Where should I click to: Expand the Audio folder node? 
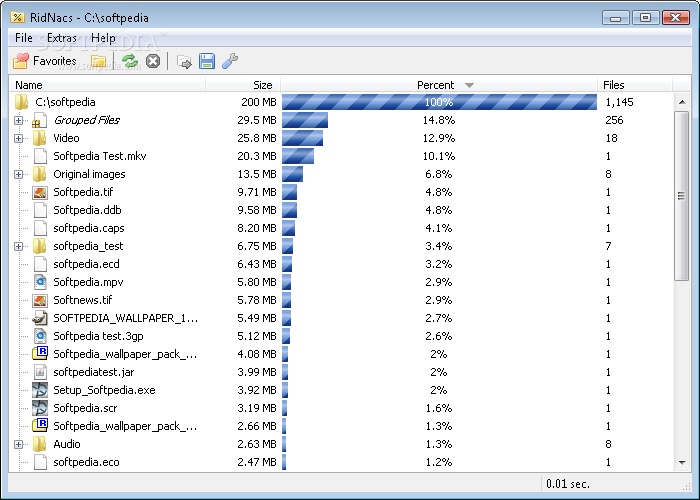point(18,444)
